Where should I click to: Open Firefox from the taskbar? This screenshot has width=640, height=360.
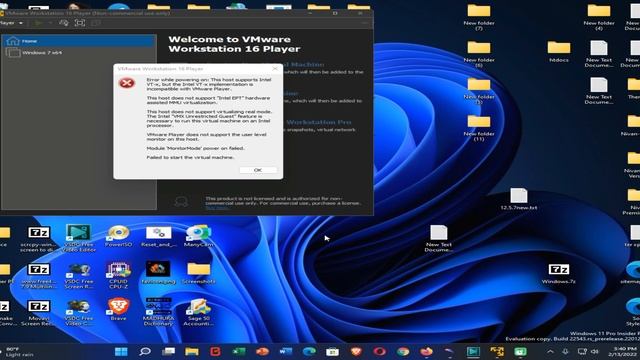426,351
